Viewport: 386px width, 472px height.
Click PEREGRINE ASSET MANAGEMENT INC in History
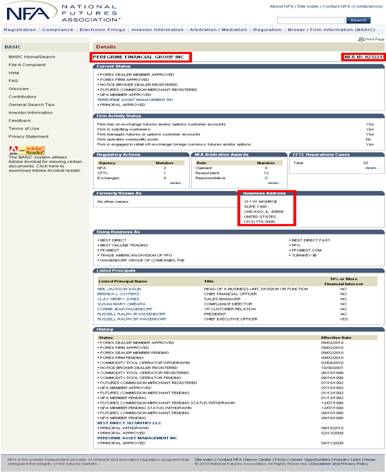(137, 438)
